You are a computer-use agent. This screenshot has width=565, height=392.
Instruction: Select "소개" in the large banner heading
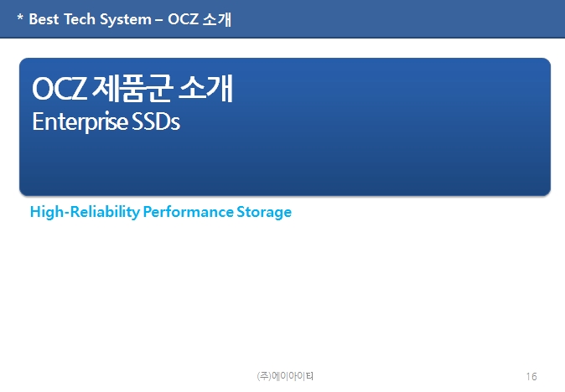[x=206, y=88]
